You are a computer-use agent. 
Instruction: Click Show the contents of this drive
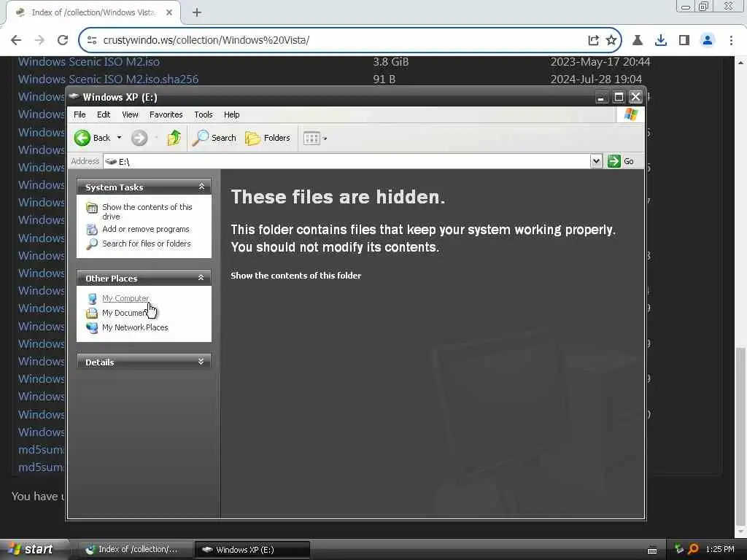pyautogui.click(x=147, y=212)
